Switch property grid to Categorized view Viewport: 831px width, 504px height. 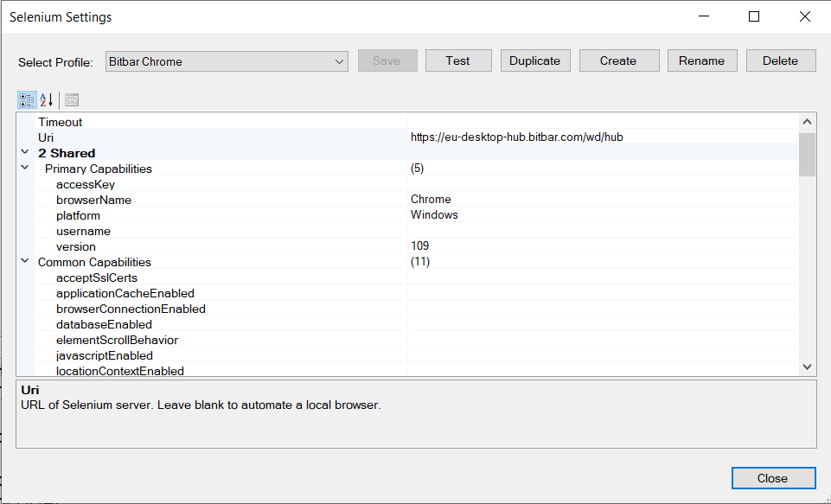pyautogui.click(x=27, y=99)
